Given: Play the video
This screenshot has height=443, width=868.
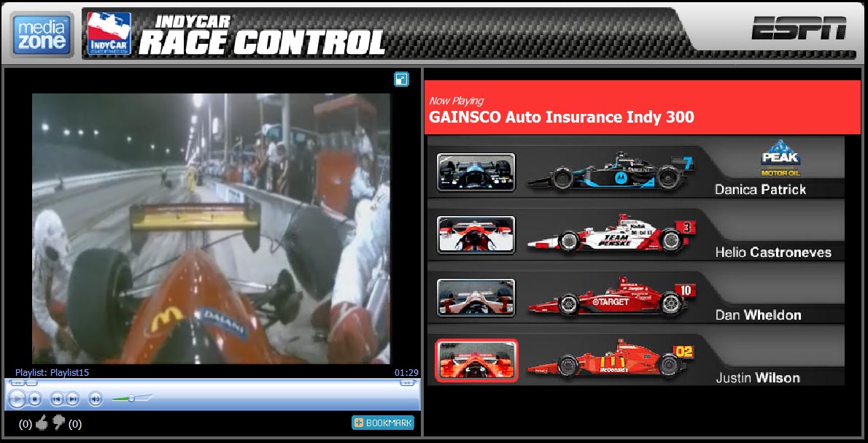Looking at the screenshot, I should tap(18, 398).
